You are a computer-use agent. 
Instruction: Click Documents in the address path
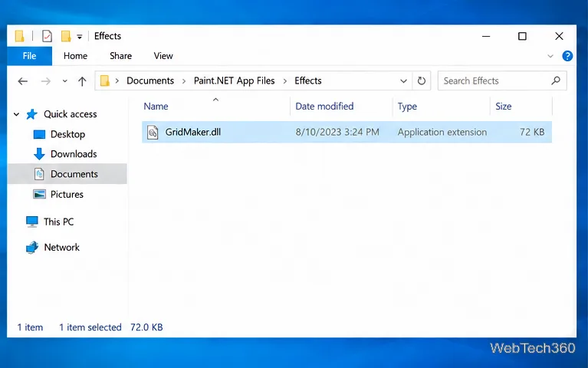tap(150, 80)
